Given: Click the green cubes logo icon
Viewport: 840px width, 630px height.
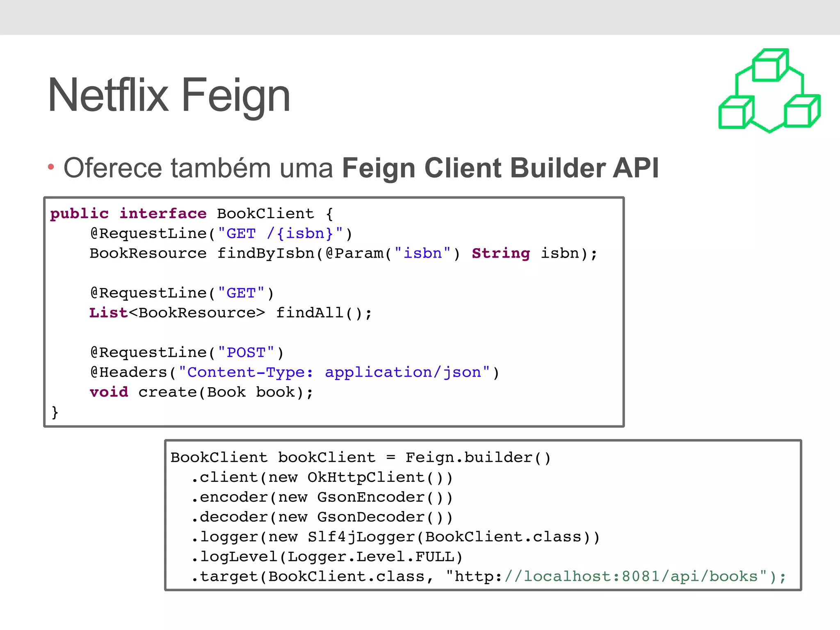Looking at the screenshot, I should point(769,91).
